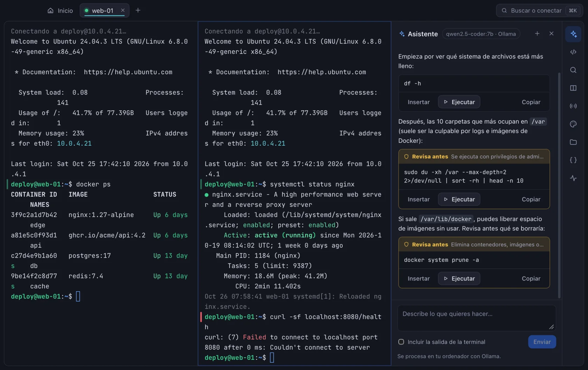Copy the df -h command
Viewport: 588px width, 370px height.
pos(531,102)
